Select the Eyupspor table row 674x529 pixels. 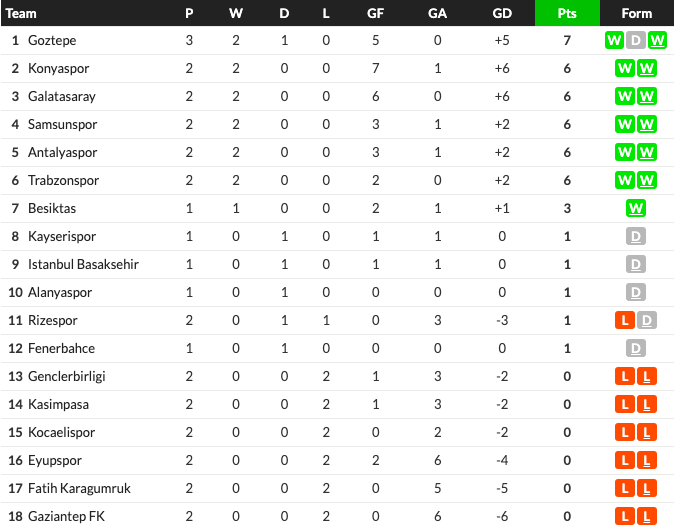337,460
